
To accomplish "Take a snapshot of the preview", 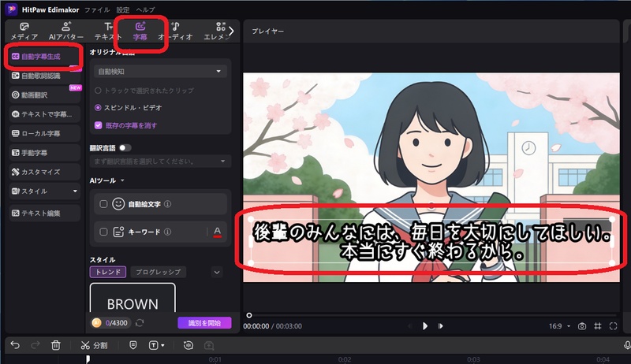I will (582, 326).
